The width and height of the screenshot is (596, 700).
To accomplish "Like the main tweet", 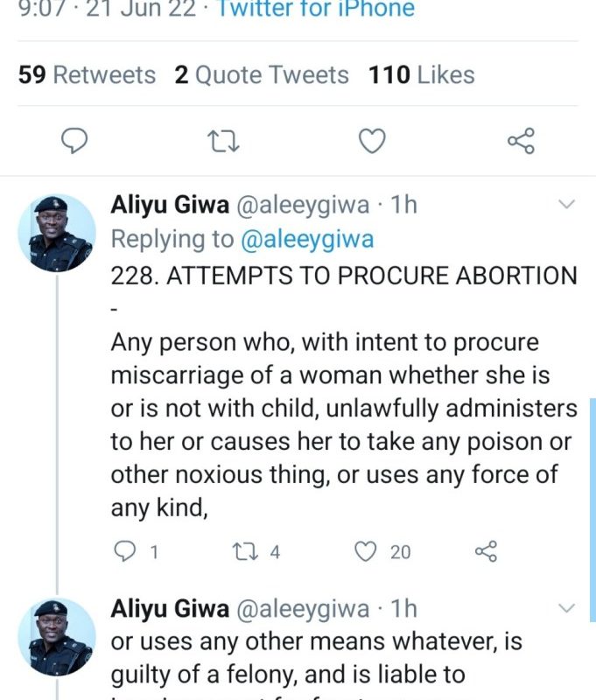I will (374, 140).
